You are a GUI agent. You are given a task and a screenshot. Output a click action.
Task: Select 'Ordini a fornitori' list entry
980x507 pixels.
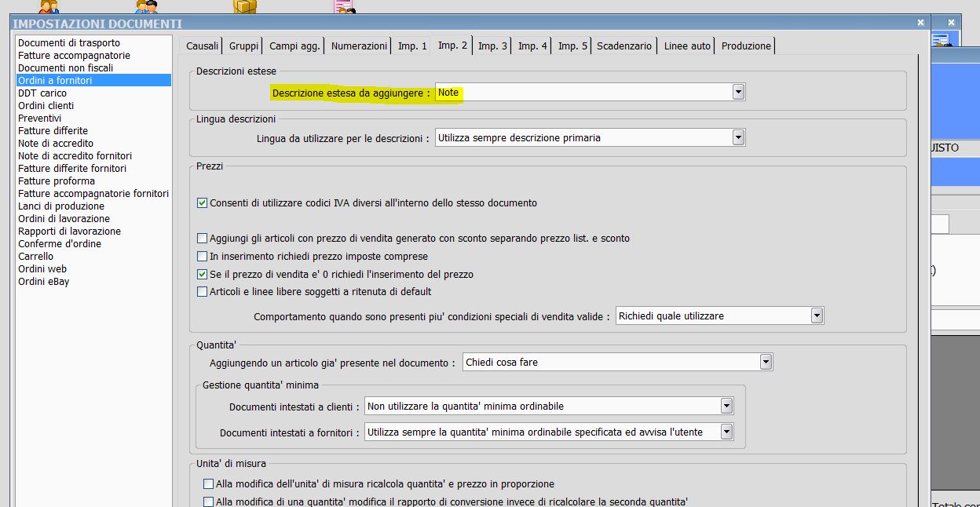click(93, 81)
